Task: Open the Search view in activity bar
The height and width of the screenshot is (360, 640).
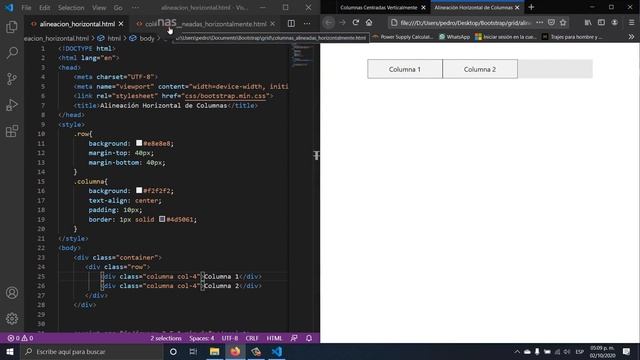Action: pos(12,53)
